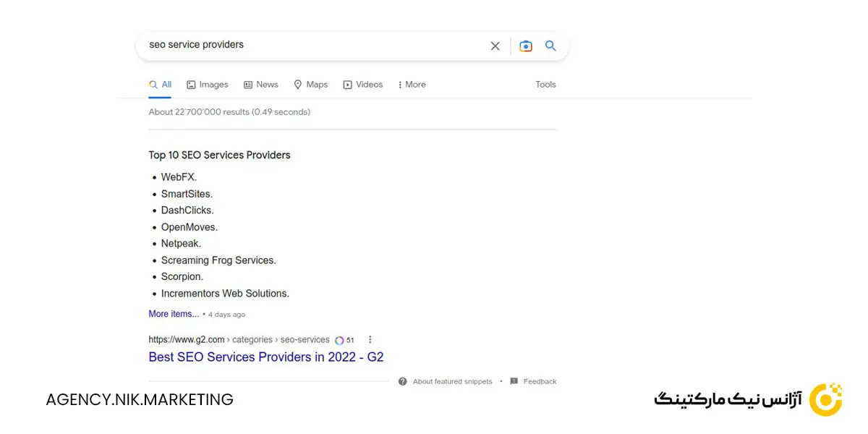Click the question mark about snippets icon
This screenshot has height=434, width=868.
(403, 381)
